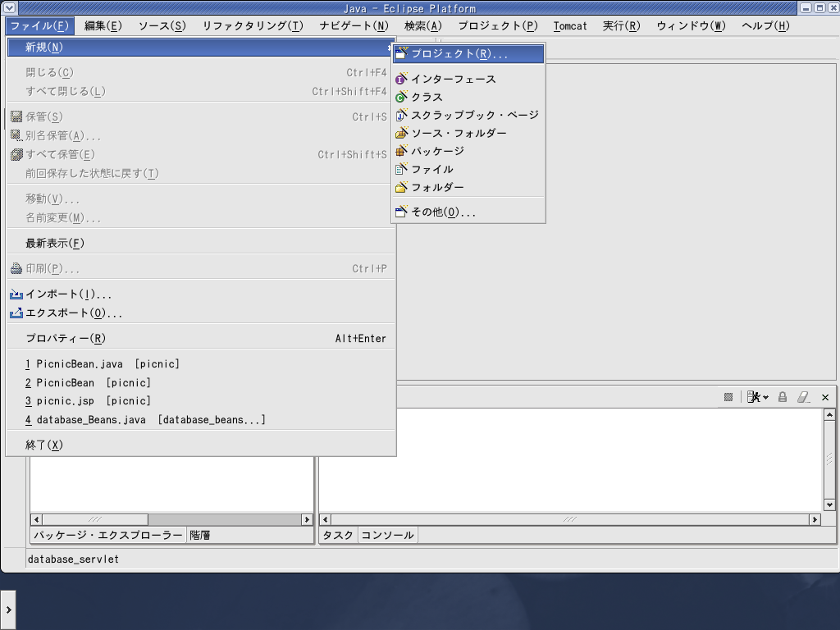Click the new File icon
Viewport: 840px width, 630px height.
click(401, 169)
